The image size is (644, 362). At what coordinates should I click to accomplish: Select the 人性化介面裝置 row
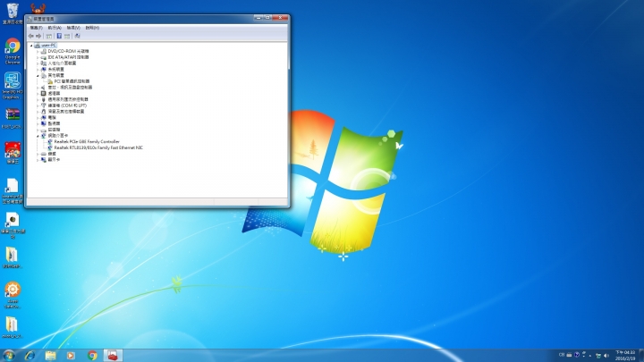click(58, 63)
